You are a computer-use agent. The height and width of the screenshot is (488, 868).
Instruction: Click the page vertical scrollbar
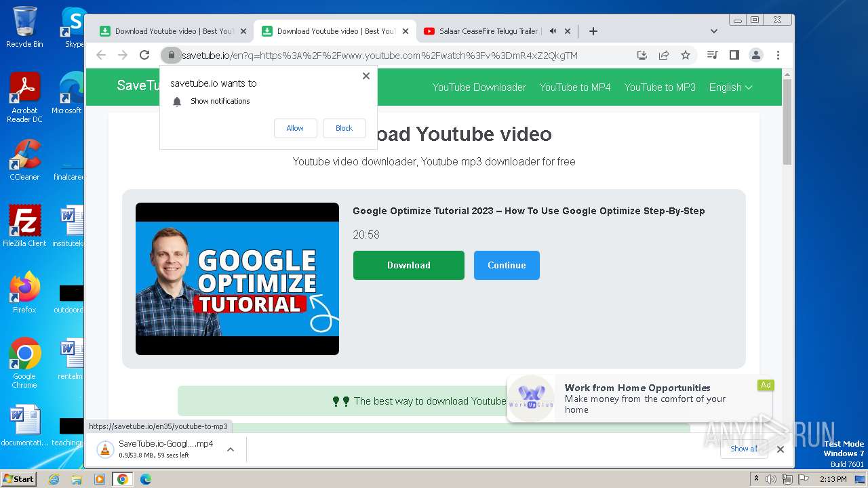coord(787,122)
